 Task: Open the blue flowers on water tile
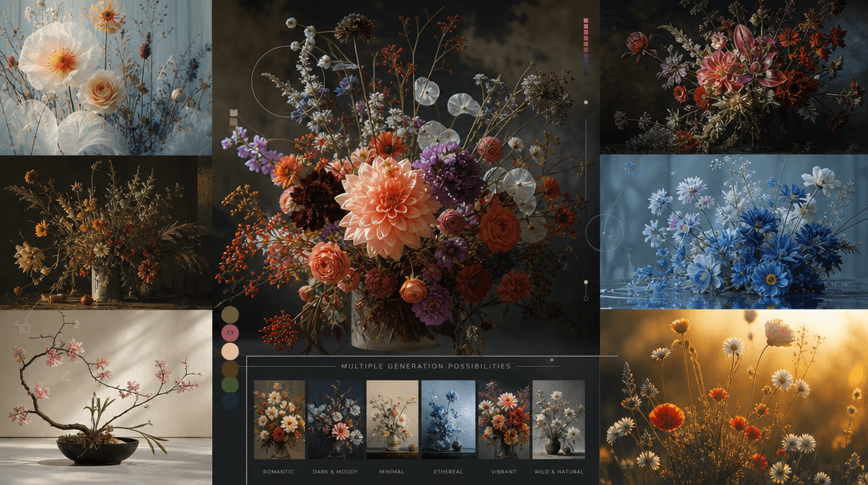[734, 231]
